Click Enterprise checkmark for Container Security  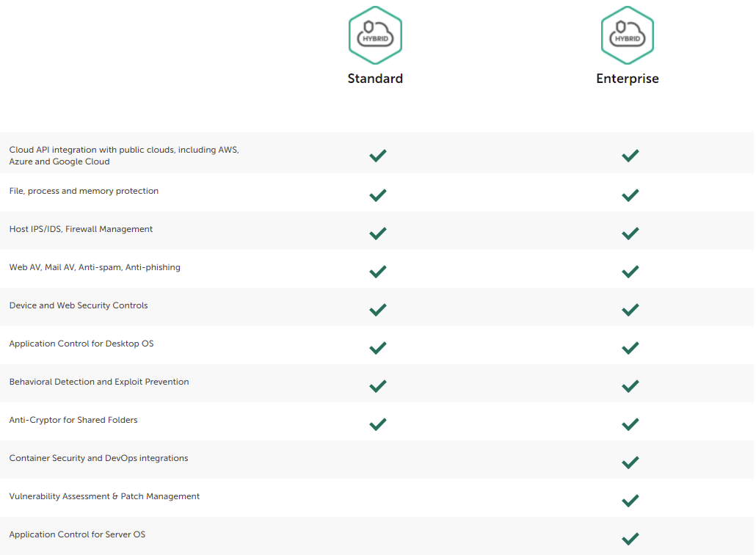click(x=630, y=462)
